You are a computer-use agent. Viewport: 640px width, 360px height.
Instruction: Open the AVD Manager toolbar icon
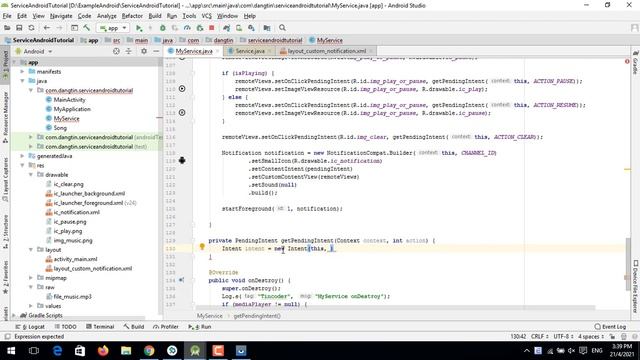(239, 28)
